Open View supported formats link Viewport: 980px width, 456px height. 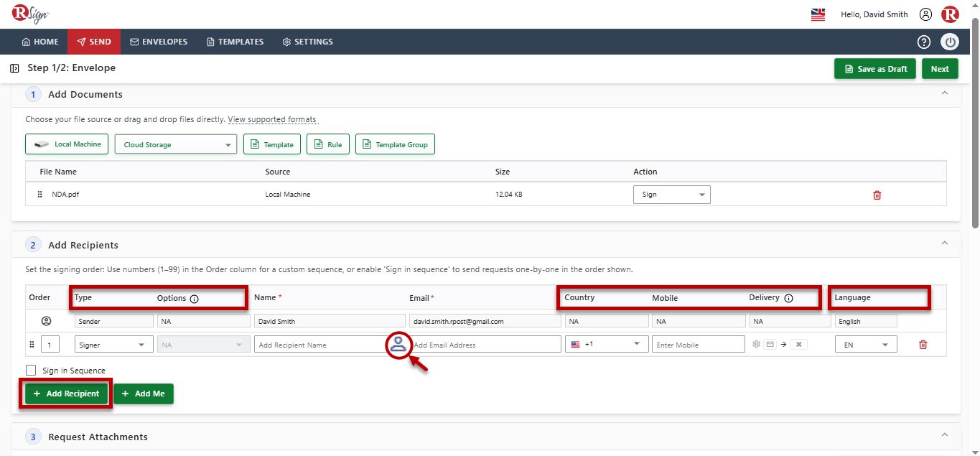click(272, 119)
